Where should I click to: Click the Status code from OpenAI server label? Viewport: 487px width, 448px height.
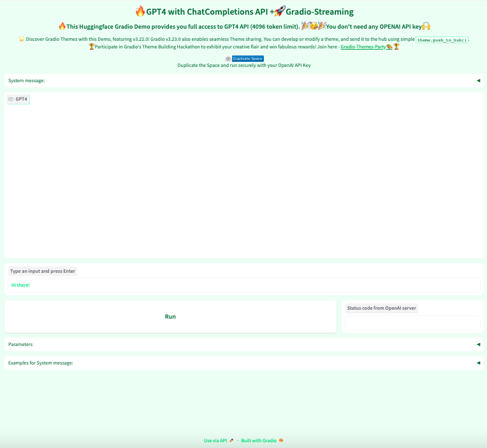pyautogui.click(x=381, y=308)
